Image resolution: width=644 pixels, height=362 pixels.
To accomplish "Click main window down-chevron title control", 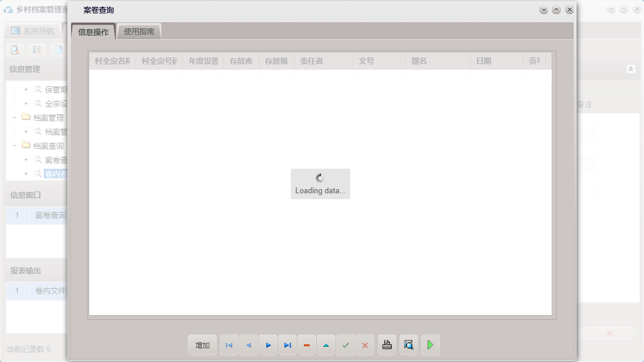I will [611, 9].
